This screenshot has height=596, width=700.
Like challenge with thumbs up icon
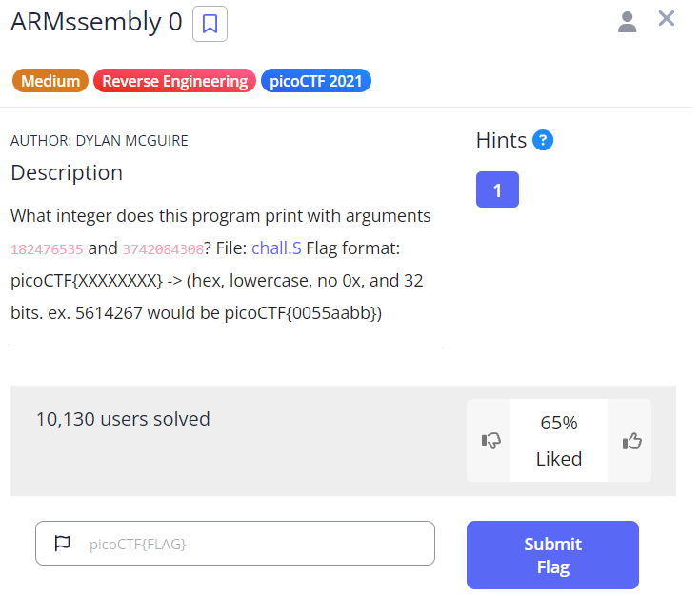coord(631,441)
